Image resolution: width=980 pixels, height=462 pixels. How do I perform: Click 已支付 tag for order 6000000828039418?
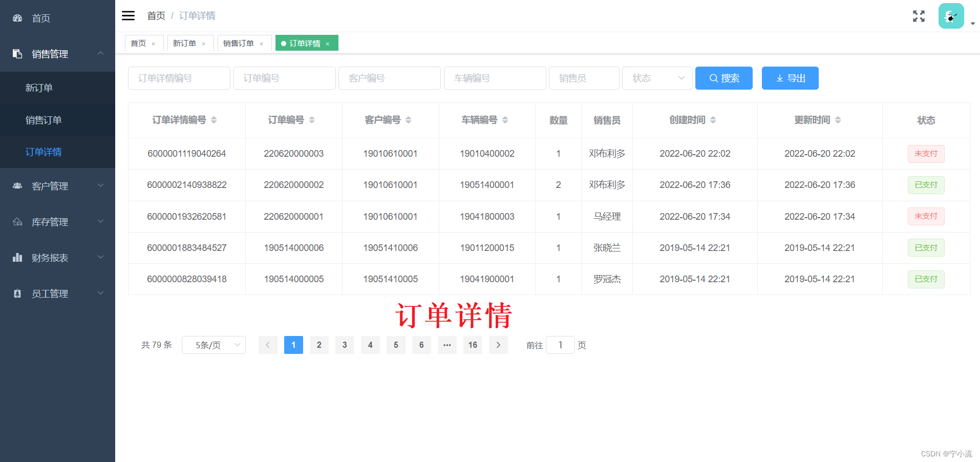926,279
